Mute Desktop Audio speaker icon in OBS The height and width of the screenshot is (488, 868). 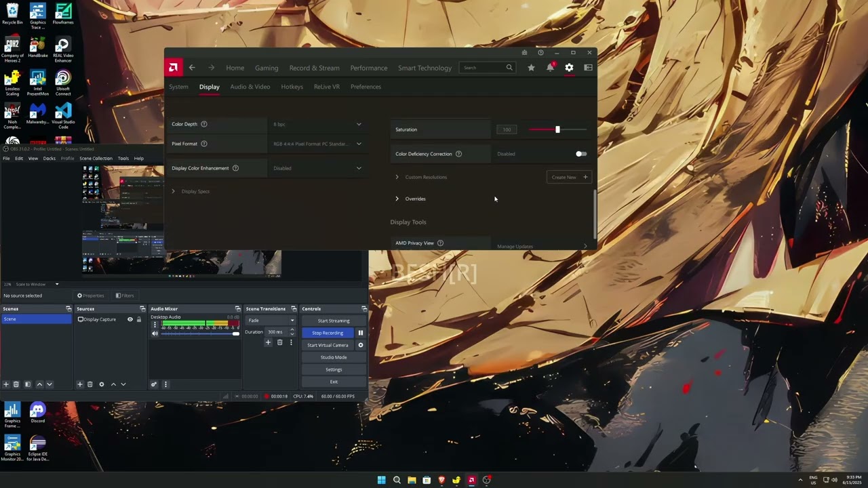pyautogui.click(x=155, y=333)
